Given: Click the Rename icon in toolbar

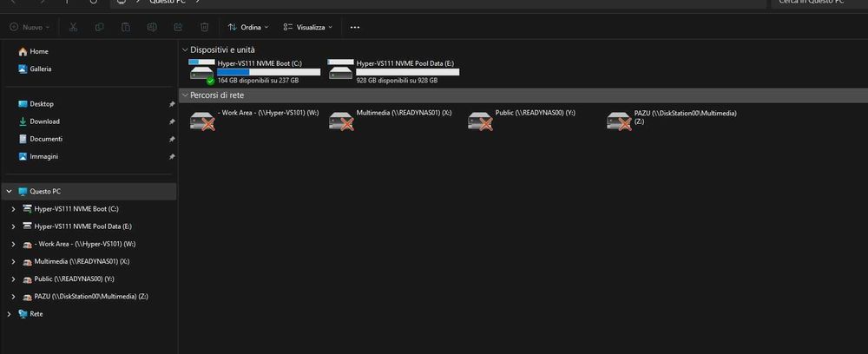Looking at the screenshot, I should tap(152, 27).
